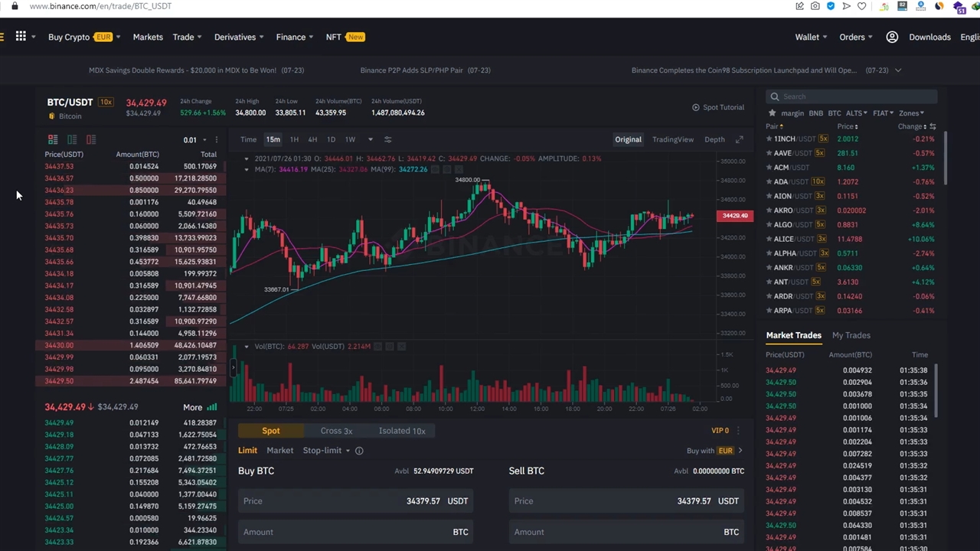Expand the chart to fullscreen
This screenshot has height=551, width=980.
tap(739, 139)
